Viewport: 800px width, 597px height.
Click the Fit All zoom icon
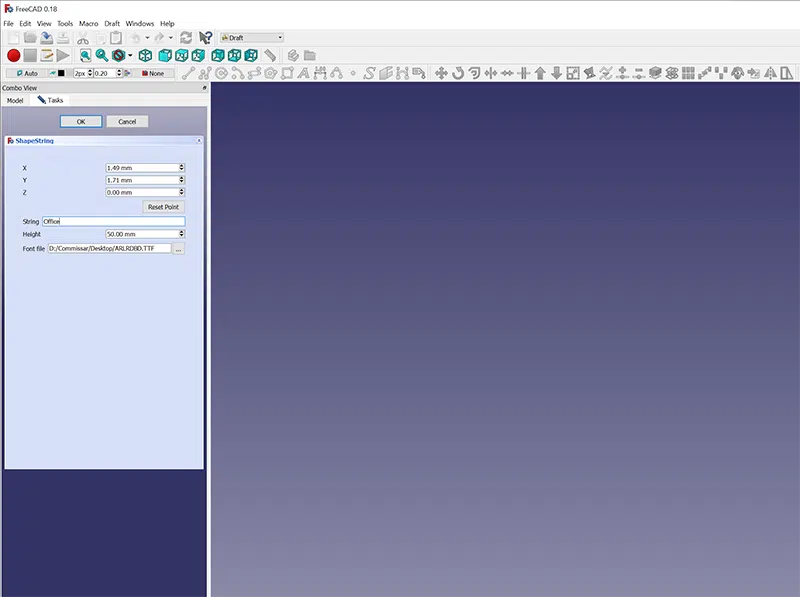coord(85,55)
